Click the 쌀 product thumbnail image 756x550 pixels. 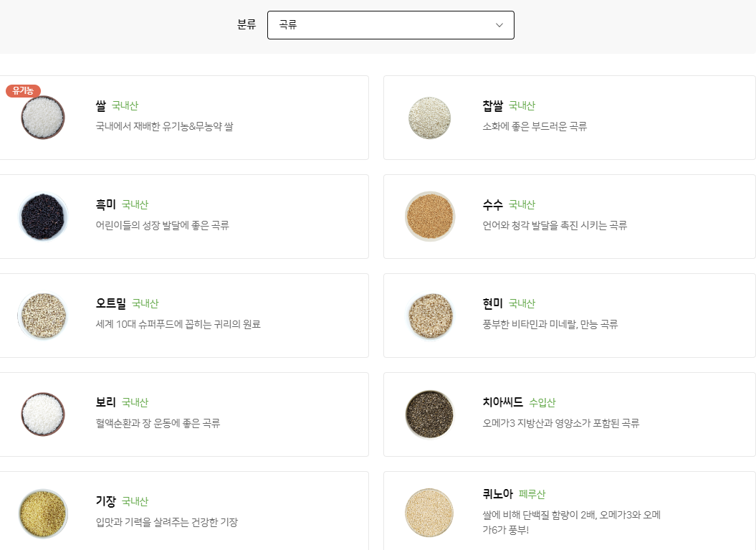click(x=42, y=118)
